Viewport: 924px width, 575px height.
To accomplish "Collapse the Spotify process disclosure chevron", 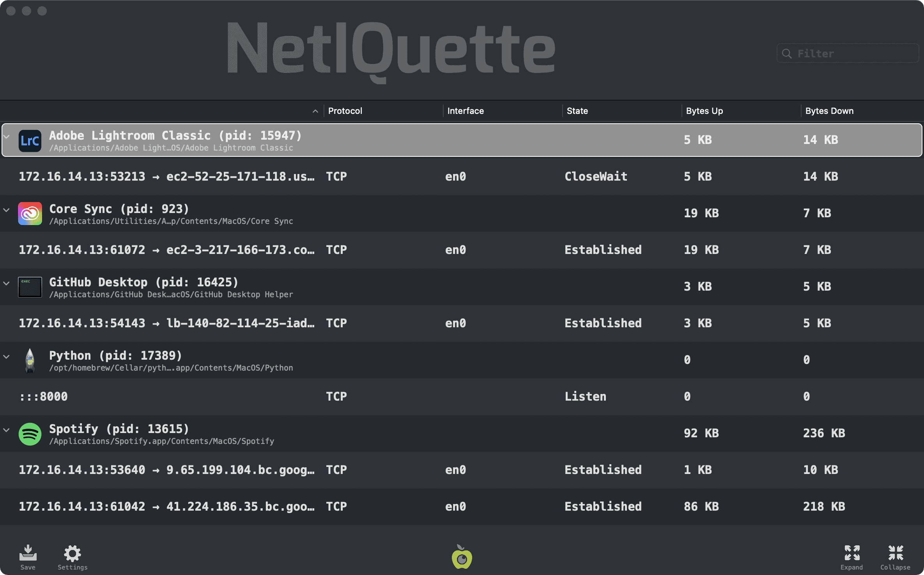I will click(x=7, y=430).
